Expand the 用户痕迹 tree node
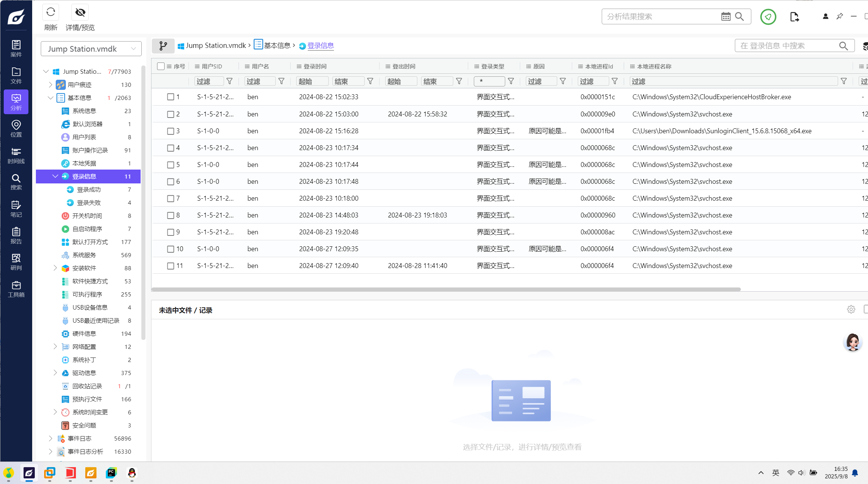Viewport: 868px width, 484px height. point(50,85)
